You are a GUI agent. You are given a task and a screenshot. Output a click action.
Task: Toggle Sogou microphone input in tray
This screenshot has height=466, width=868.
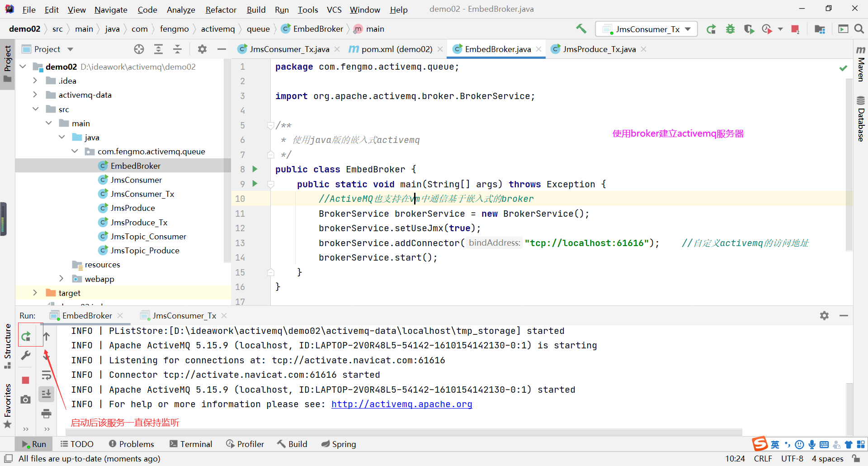point(812,445)
